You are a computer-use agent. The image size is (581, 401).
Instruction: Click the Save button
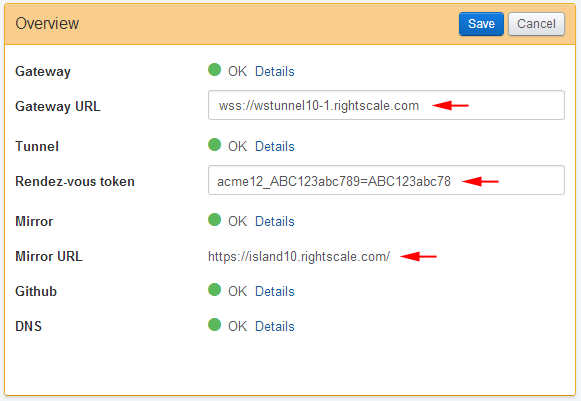click(x=481, y=24)
